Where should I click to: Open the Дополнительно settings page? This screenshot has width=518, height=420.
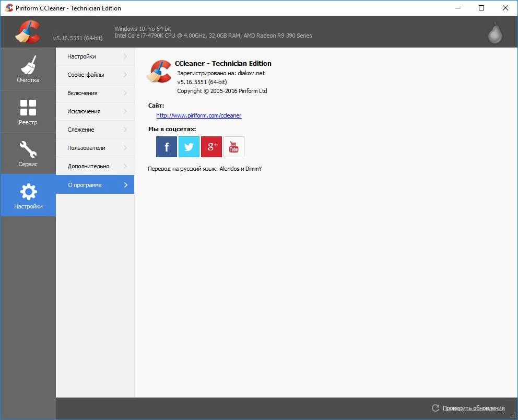click(x=95, y=166)
